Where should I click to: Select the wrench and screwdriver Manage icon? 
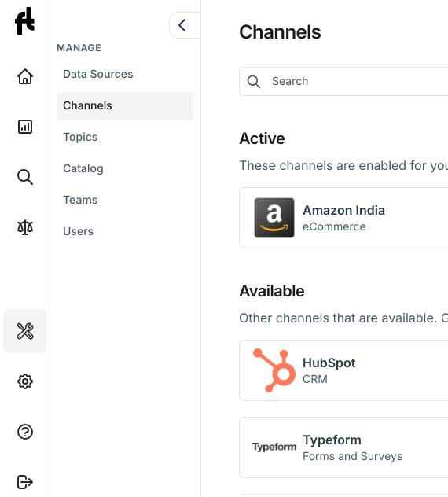point(25,331)
